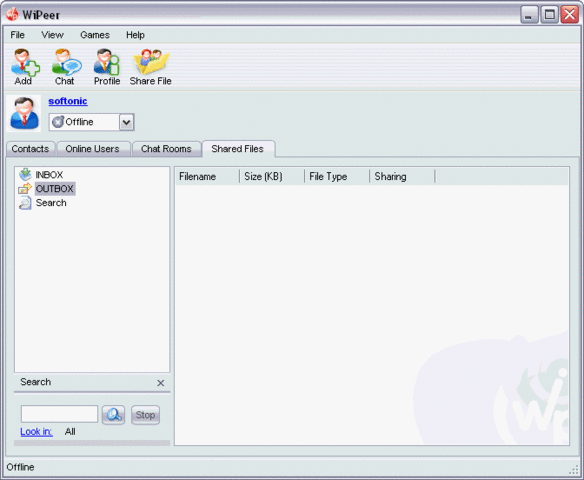Click the Look in link
Screen dimensions: 584x480
36,432
